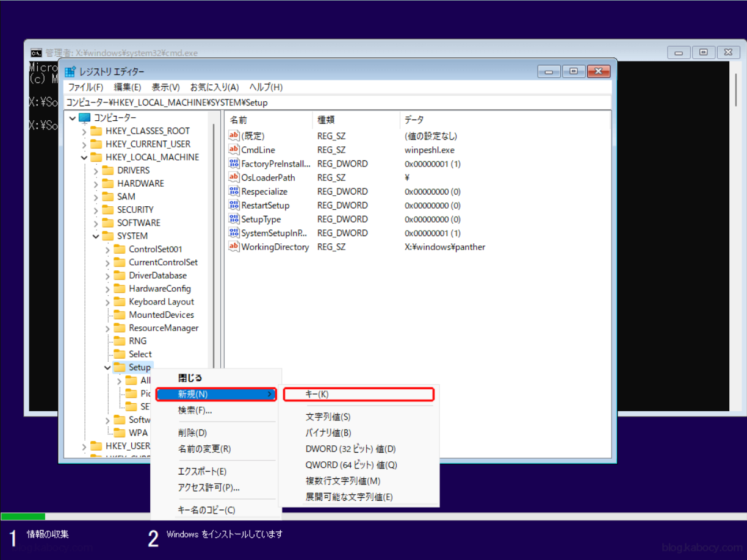Select the DriverDatabase key
747x560 pixels.
[x=158, y=275]
